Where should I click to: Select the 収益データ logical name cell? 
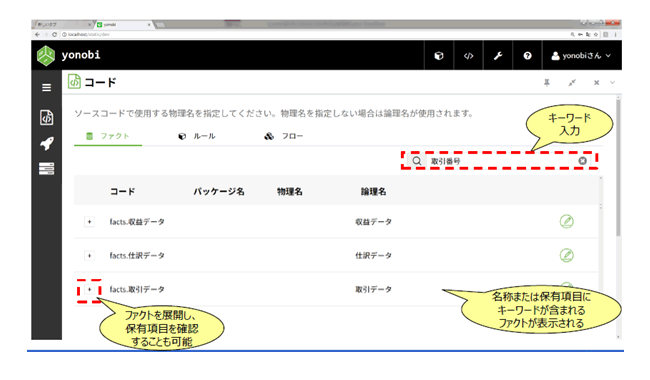coord(374,222)
